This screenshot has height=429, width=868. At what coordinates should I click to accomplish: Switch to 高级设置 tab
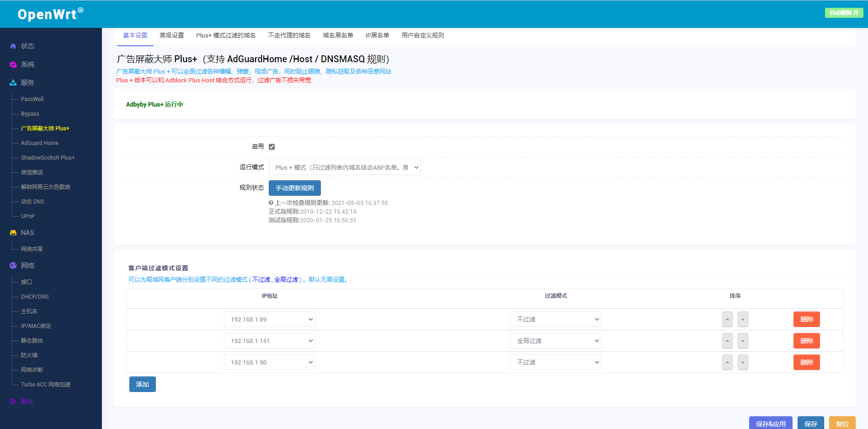[x=172, y=36]
